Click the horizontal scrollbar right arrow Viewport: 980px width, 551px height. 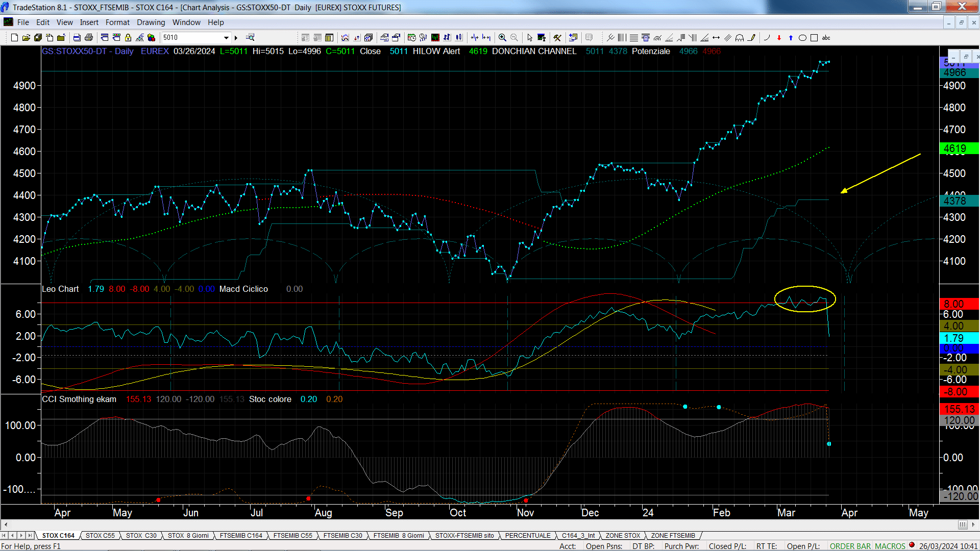pos(974,525)
